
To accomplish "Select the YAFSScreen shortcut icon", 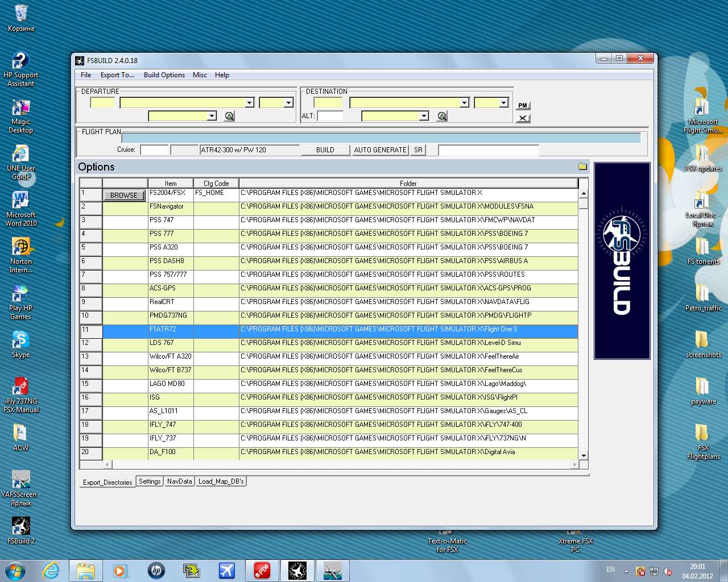I will pyautogui.click(x=21, y=489).
